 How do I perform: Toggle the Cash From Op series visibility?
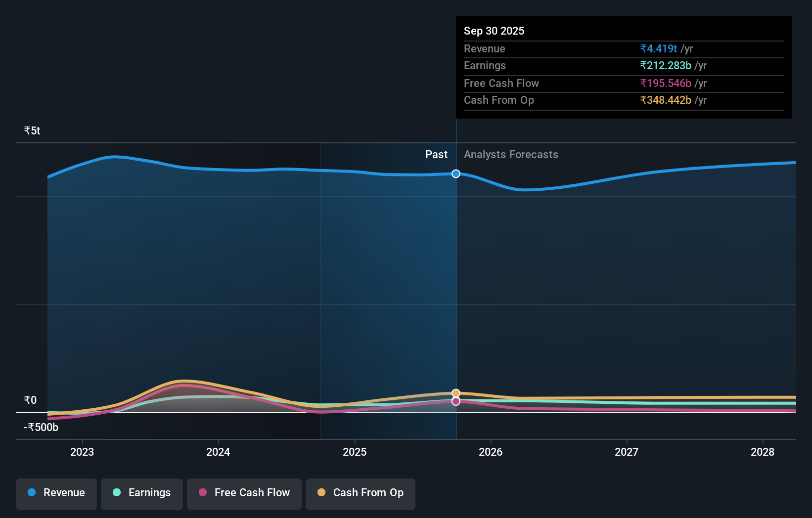tap(360, 493)
